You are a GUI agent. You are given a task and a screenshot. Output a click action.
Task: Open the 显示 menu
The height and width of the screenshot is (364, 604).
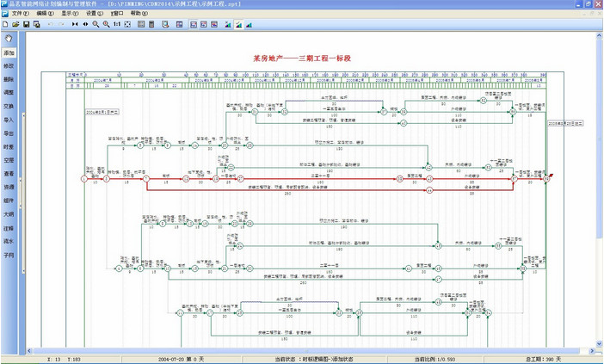tap(70, 14)
